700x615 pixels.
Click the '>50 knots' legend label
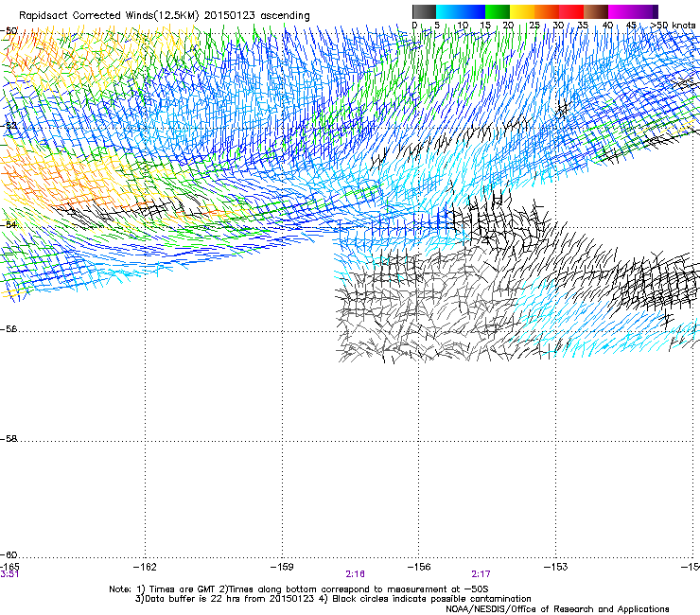(x=674, y=25)
